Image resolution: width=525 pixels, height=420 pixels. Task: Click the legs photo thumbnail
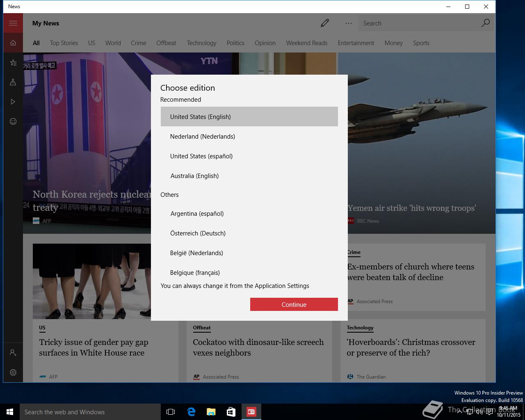point(92,281)
